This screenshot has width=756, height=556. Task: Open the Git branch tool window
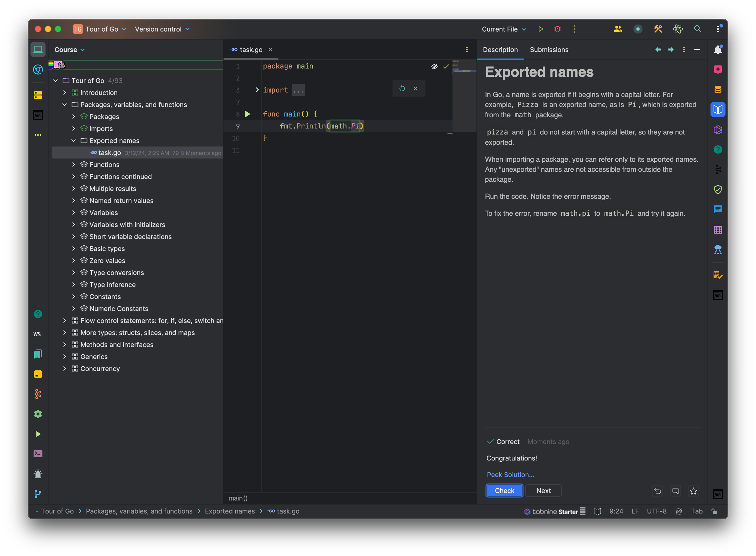click(x=38, y=494)
